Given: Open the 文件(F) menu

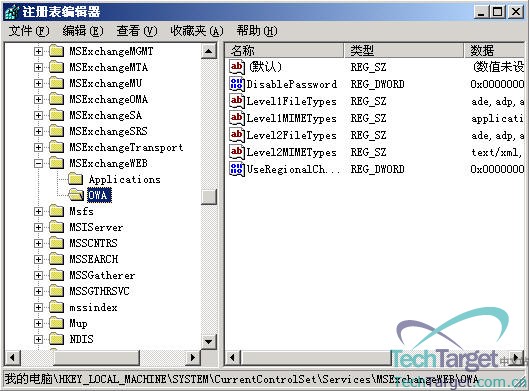Looking at the screenshot, I should [x=29, y=31].
